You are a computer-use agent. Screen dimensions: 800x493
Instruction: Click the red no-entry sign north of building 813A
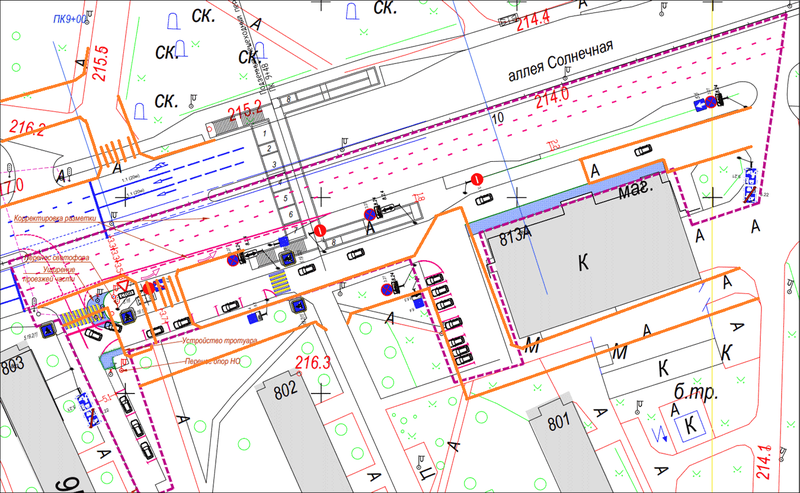pyautogui.click(x=477, y=179)
